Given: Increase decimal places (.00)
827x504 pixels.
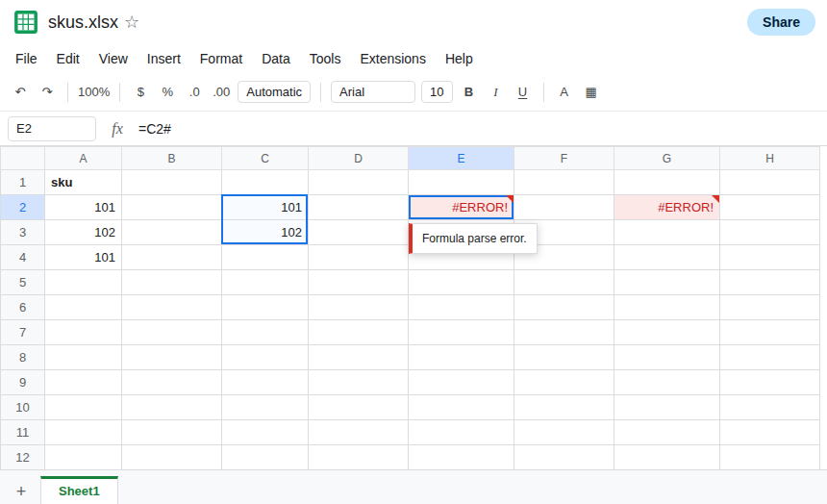Looking at the screenshot, I should click(221, 91).
